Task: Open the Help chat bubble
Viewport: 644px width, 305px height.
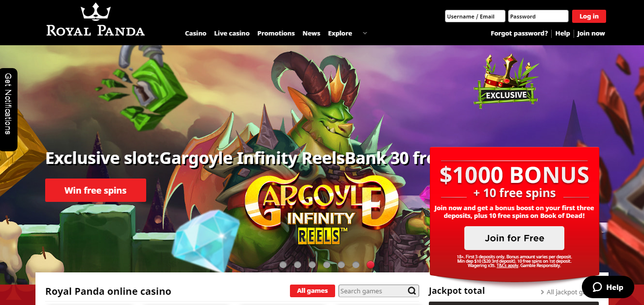Action: [x=608, y=287]
